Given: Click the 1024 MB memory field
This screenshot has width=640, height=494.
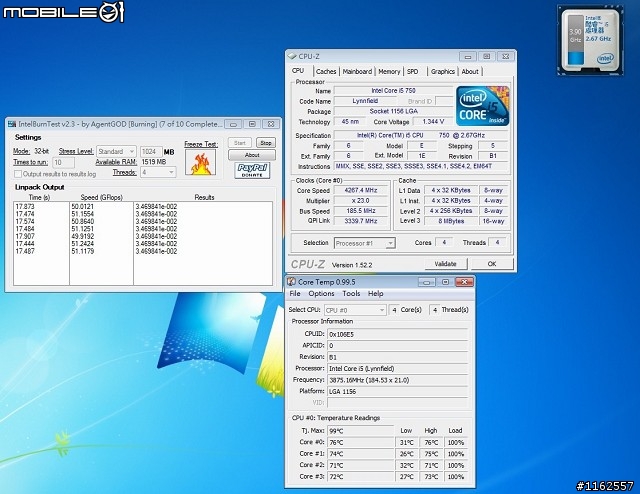Looking at the screenshot, I should [x=151, y=151].
